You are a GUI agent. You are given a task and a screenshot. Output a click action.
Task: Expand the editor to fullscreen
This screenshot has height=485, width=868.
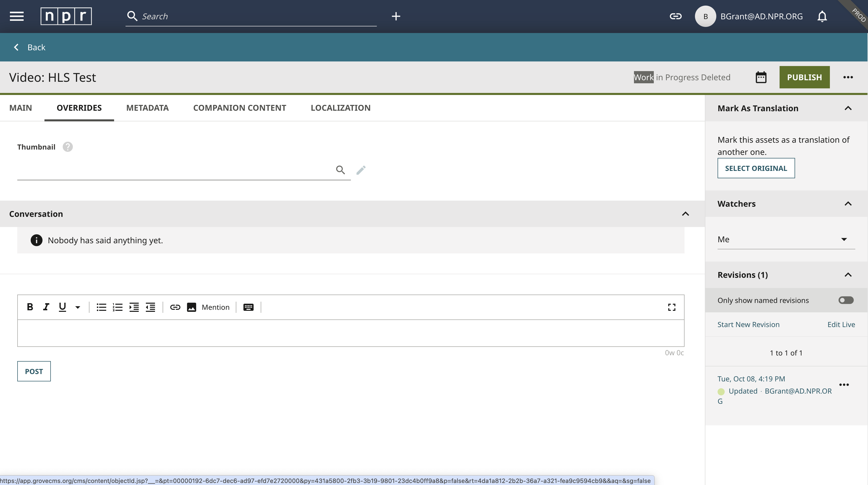pos(672,307)
